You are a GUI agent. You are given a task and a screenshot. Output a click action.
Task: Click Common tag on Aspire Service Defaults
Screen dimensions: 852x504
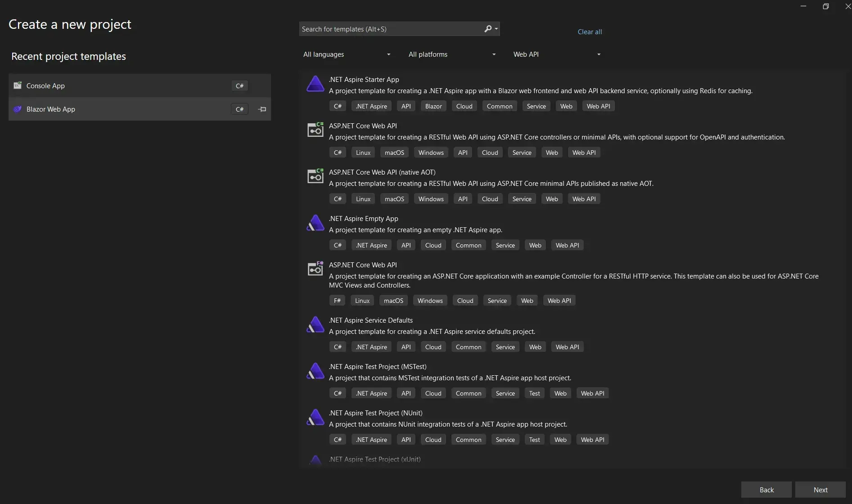coord(468,347)
